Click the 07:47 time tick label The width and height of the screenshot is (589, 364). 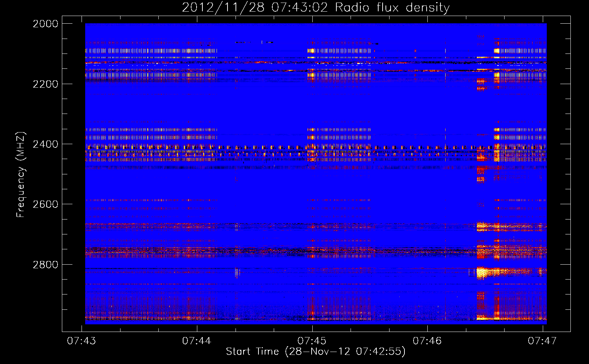542,341
